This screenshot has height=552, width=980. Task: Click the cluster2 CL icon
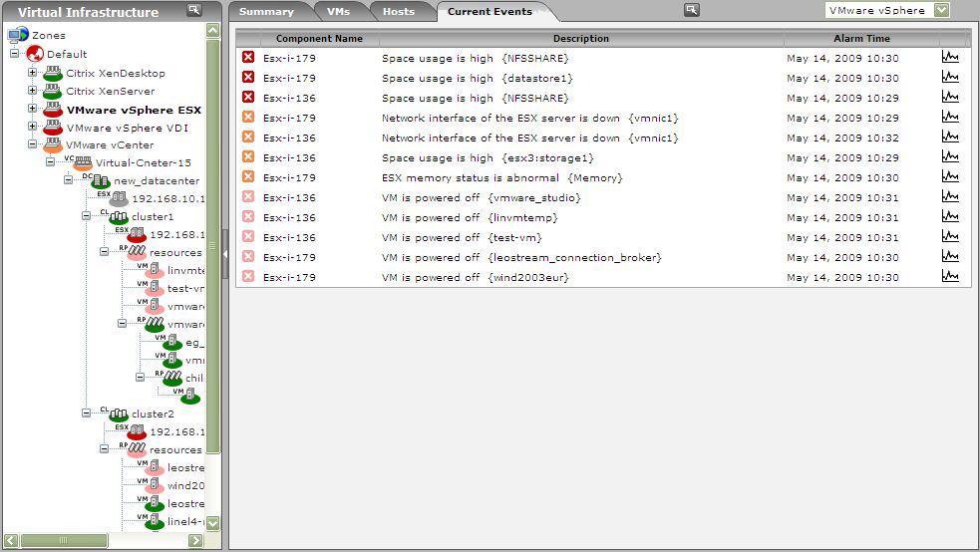tap(118, 414)
